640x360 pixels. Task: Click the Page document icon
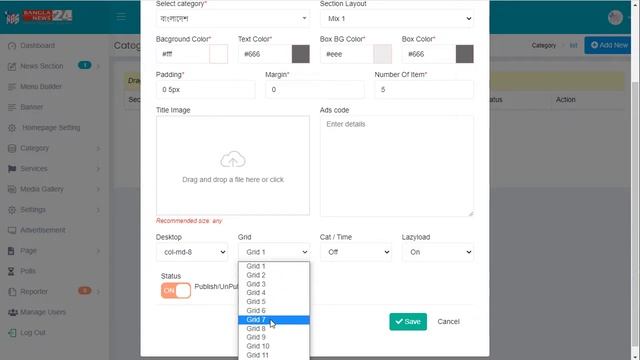[11, 251]
